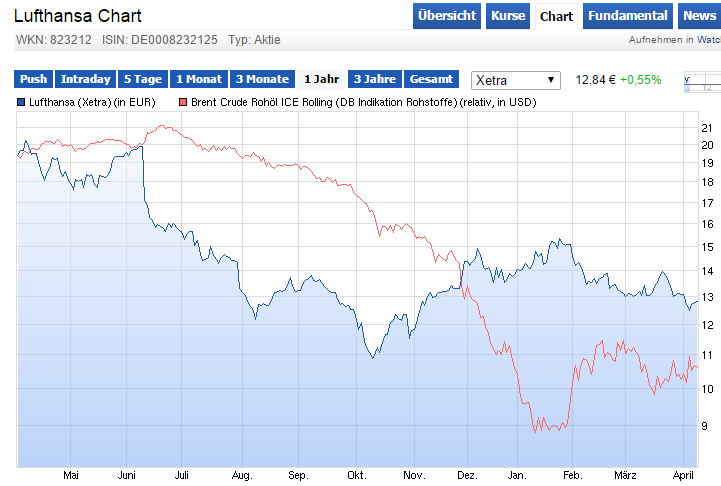721x486 pixels.
Task: Open the Fundamental tab
Action: pos(628,16)
